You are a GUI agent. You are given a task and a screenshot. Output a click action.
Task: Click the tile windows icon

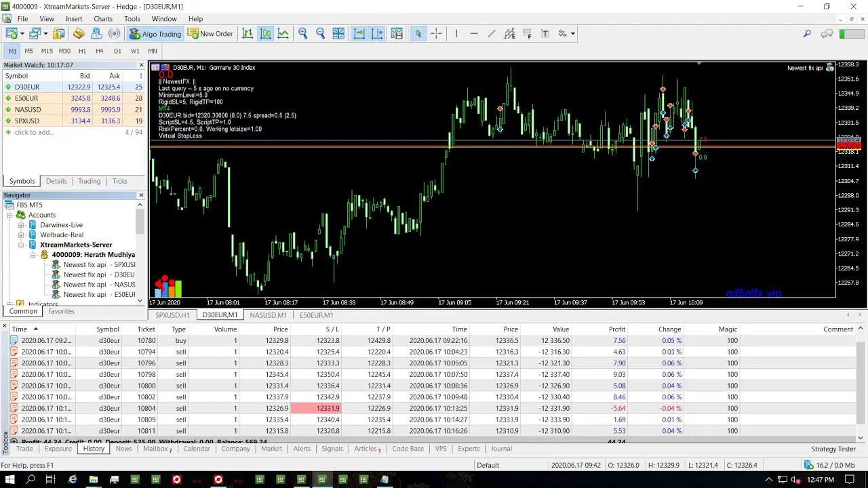(338, 33)
